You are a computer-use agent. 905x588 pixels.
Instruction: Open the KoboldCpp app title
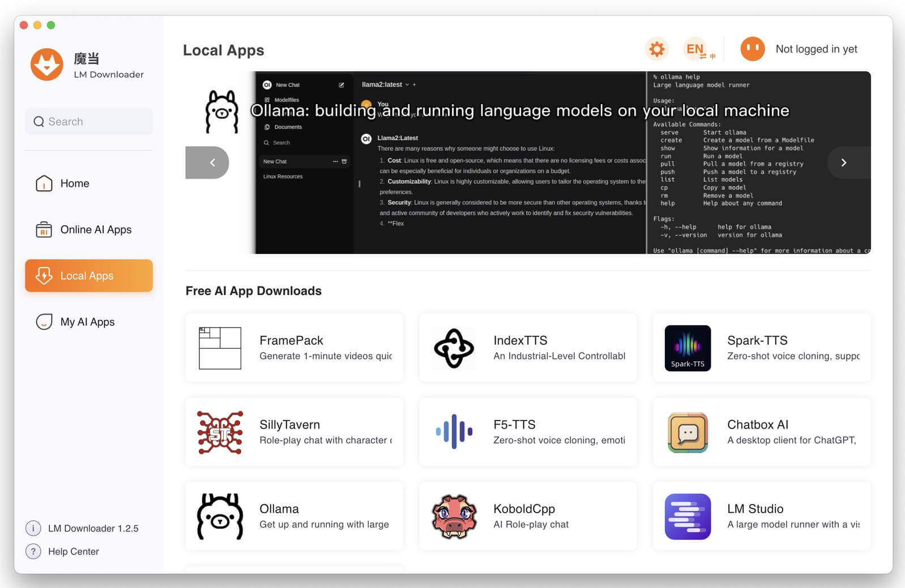[524, 509]
